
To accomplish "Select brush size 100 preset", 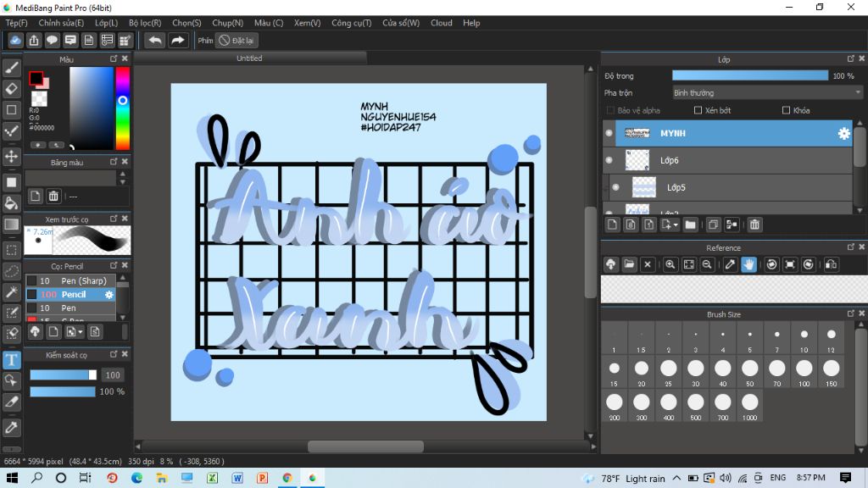I will (804, 372).
